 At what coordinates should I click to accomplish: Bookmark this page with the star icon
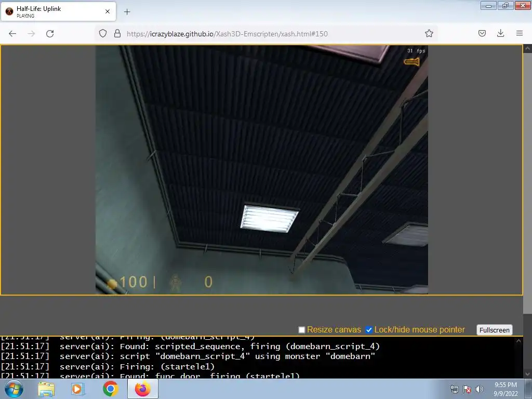429,33
